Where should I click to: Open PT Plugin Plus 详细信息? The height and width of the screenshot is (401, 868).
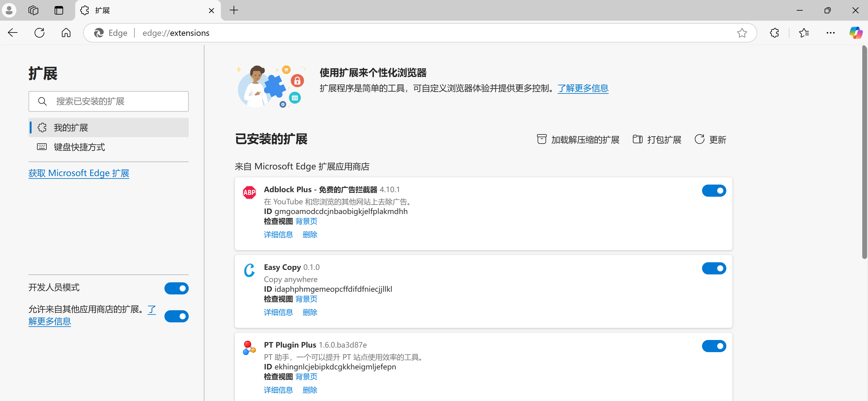point(278,390)
